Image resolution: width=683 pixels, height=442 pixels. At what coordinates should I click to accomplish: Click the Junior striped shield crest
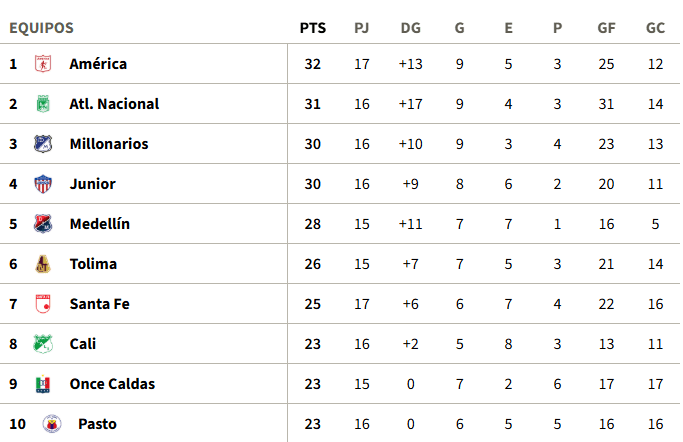point(43,184)
